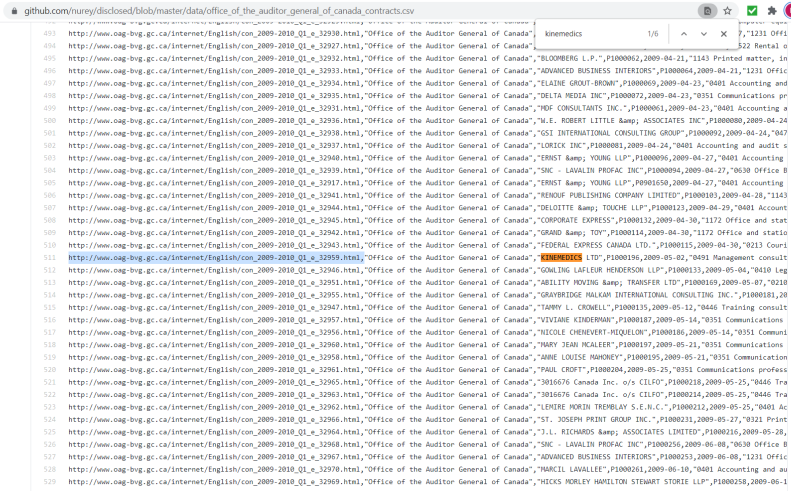The image size is (791, 491).
Task: Click 'FEDERAL EXPRESS CANADA LTD.' text
Action: pyautogui.click(x=596, y=245)
